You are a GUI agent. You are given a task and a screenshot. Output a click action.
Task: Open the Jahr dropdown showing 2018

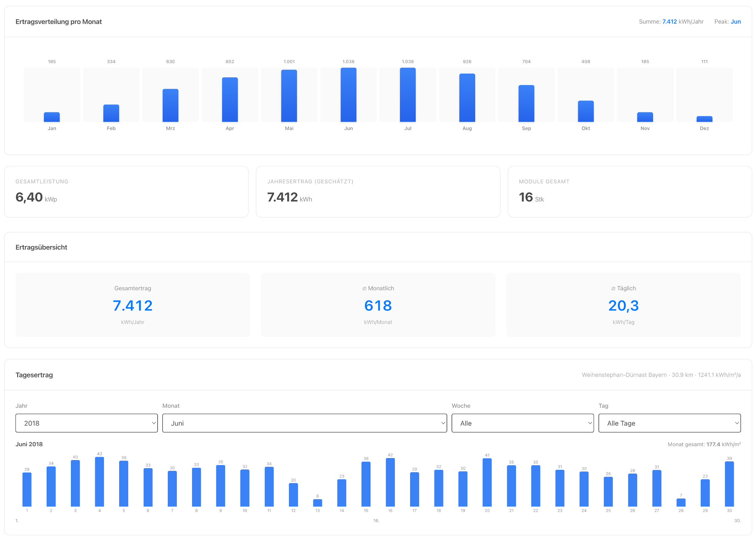click(86, 423)
